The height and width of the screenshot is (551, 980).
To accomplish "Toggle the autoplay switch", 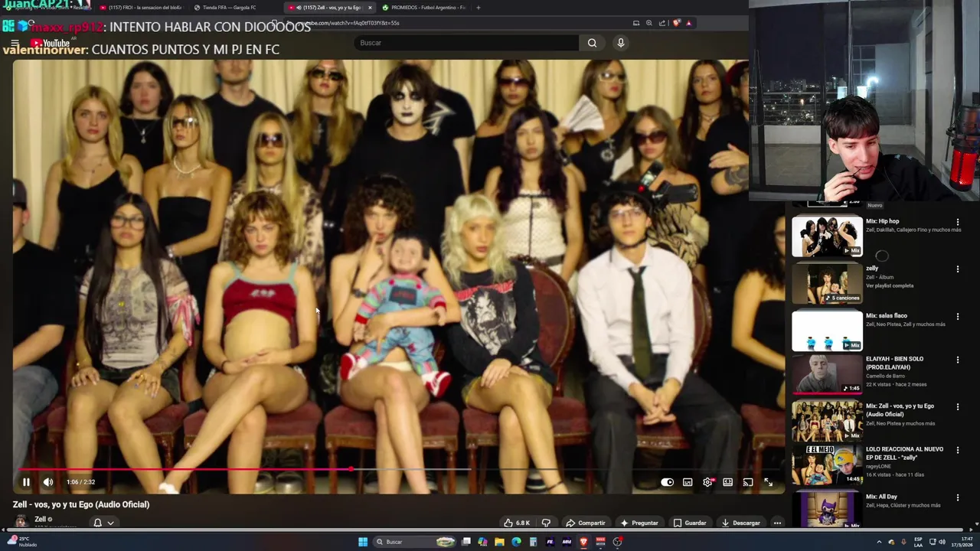I will click(668, 482).
